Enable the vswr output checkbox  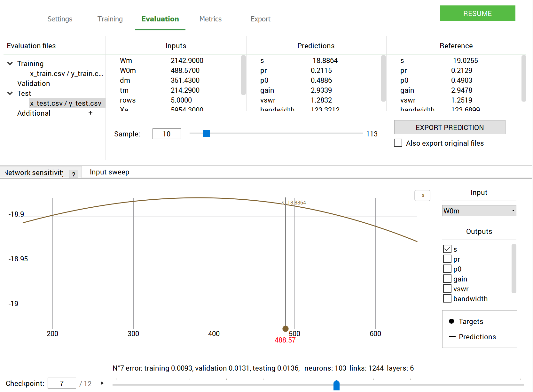coord(447,288)
